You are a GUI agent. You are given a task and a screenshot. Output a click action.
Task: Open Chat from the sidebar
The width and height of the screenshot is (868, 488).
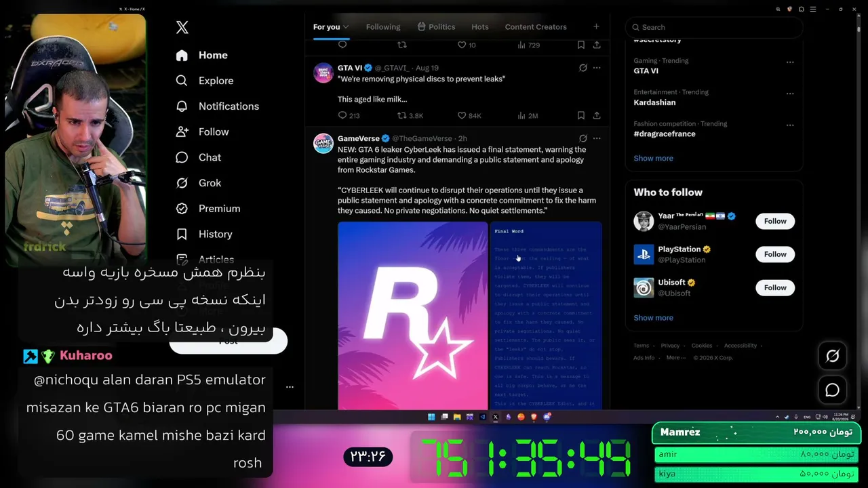tap(198, 157)
